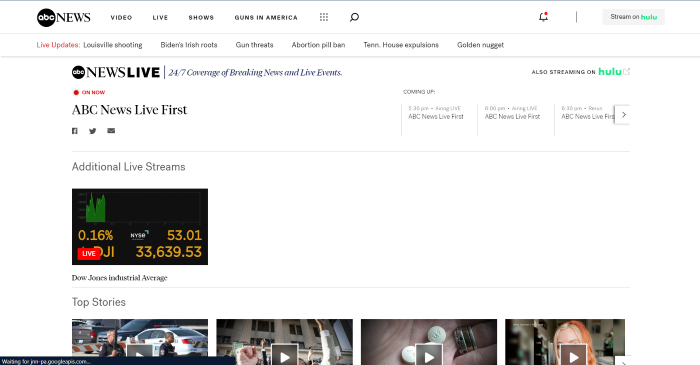Select GUNS IN AMERICA nav item
This screenshot has height=365, width=700.
(266, 17)
